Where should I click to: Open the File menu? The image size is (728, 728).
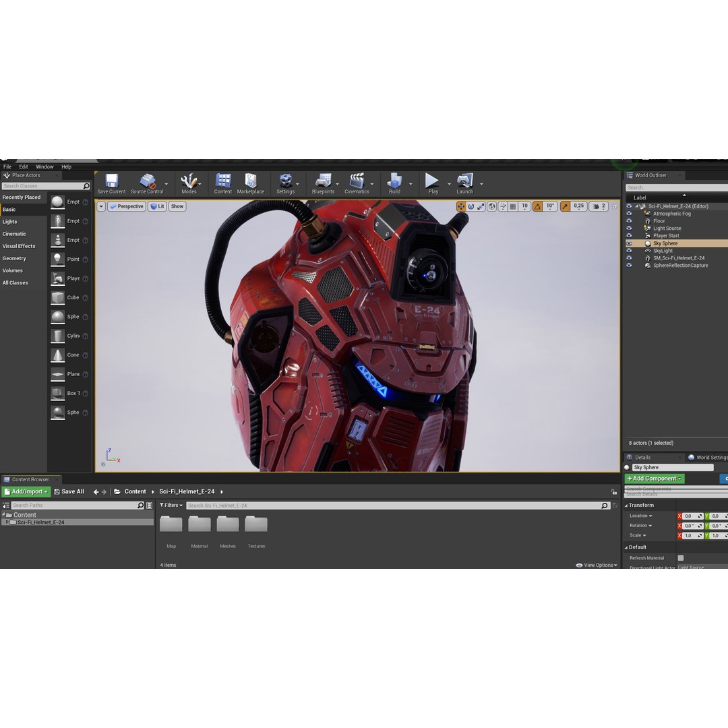7,166
